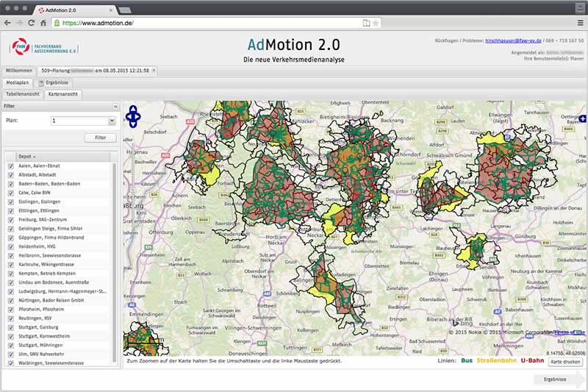The height and width of the screenshot is (392, 588).
Task: Select Kempten, Betrieb Kempten row
Action: coord(59,274)
